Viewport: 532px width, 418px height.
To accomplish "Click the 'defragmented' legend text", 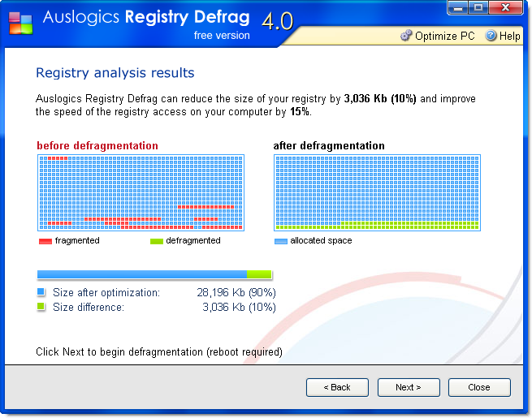I will point(193,240).
